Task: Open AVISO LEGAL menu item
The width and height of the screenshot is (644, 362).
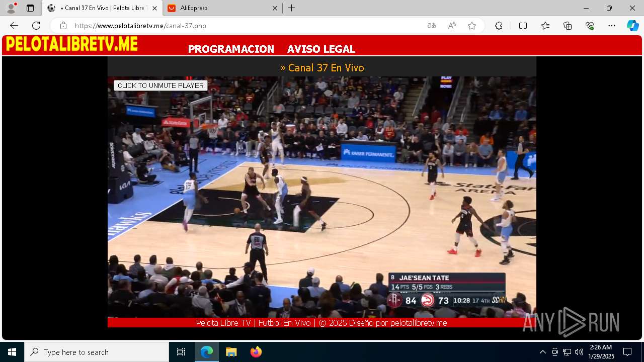Action: point(321,49)
